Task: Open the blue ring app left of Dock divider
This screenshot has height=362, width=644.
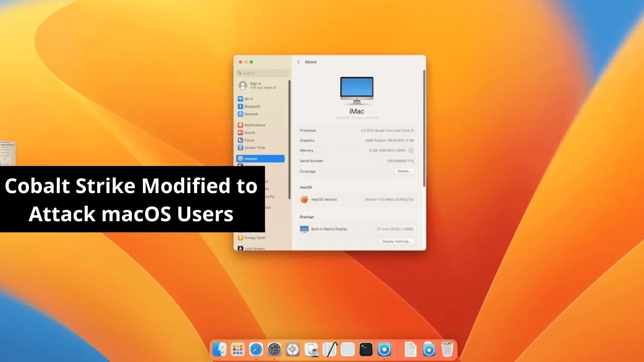Action: [x=384, y=350]
